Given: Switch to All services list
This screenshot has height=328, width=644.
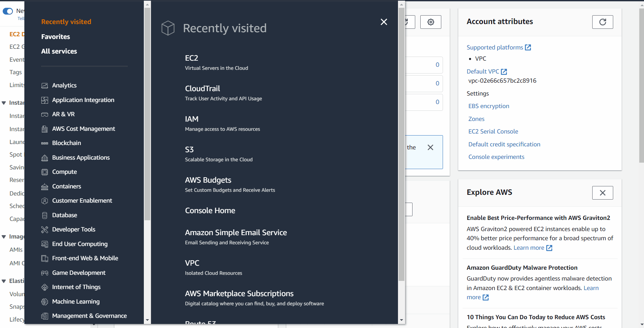Looking at the screenshot, I should pyautogui.click(x=59, y=51).
